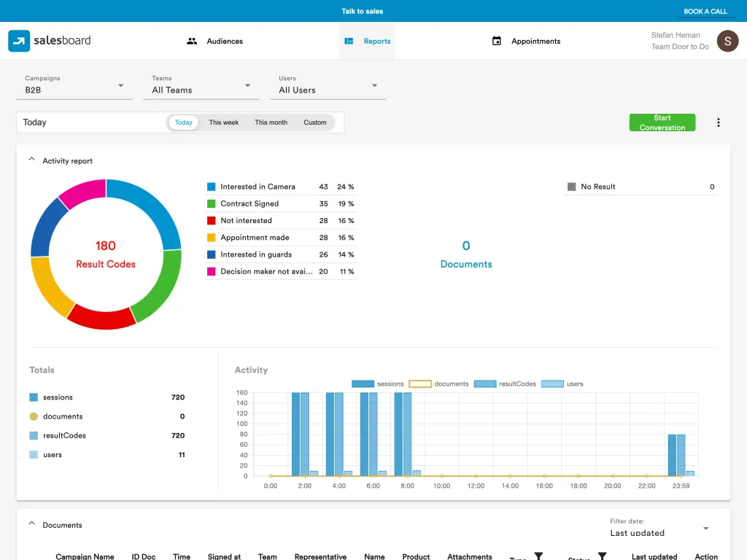747x560 pixels.
Task: Open the Filter date Last updated dropdown
Action: 659,528
